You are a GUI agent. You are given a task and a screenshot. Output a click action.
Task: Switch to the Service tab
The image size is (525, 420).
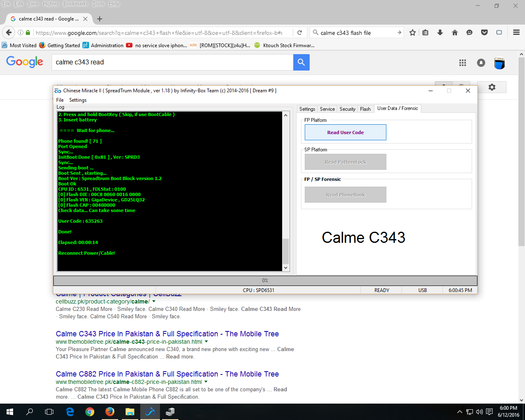click(x=327, y=109)
